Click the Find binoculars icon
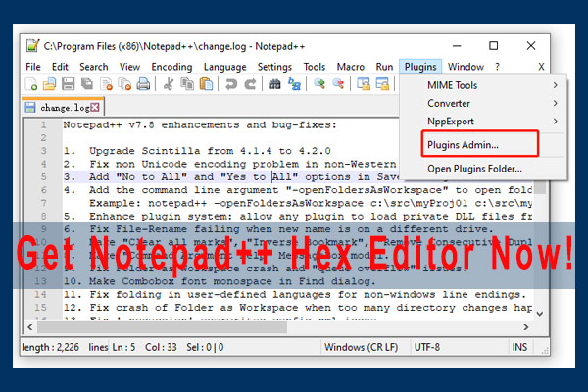588x392 pixels. tap(274, 84)
